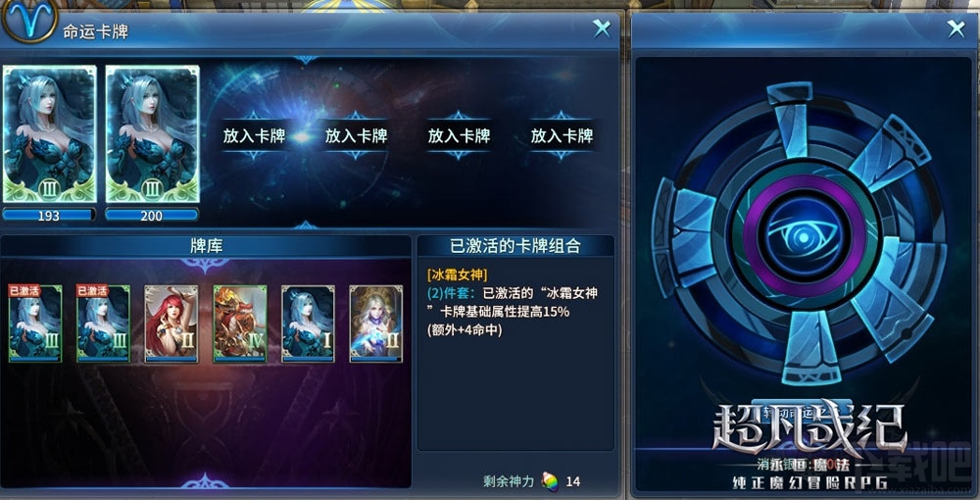The height and width of the screenshot is (500, 980).
Task: Click the first 放入卡牌 empty slot
Action: (255, 135)
